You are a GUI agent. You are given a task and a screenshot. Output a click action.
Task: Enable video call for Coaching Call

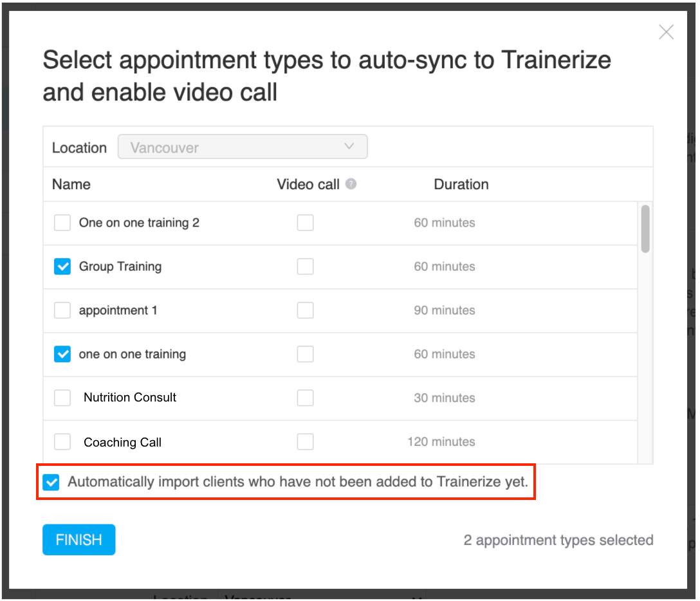click(306, 441)
